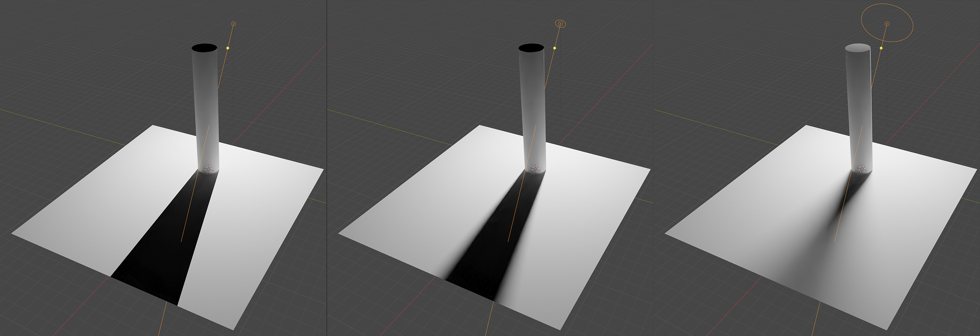This screenshot has height=336, width=980.
Task: Select the sun lamp in the left viewport
Action: click(234, 24)
